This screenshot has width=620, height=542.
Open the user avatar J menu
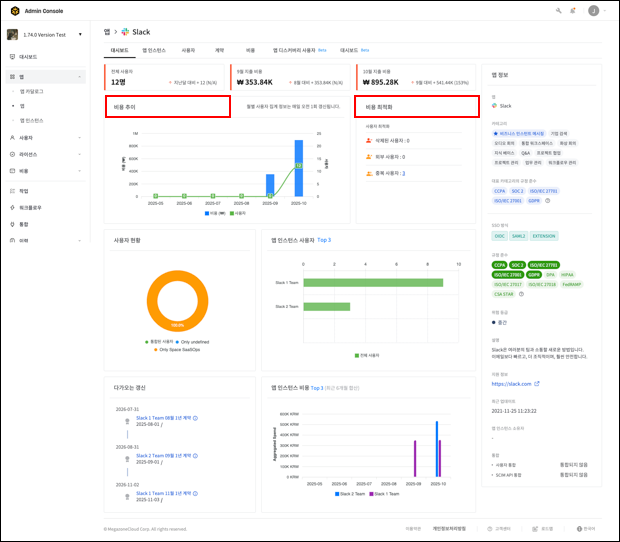point(593,10)
